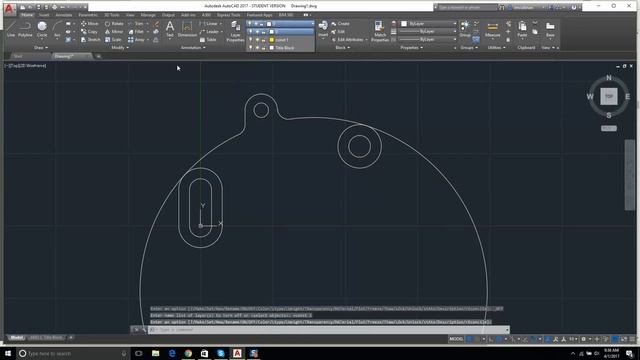Expand the Draw panel dropdown
Screen dimensions: 640x360
click(40, 48)
